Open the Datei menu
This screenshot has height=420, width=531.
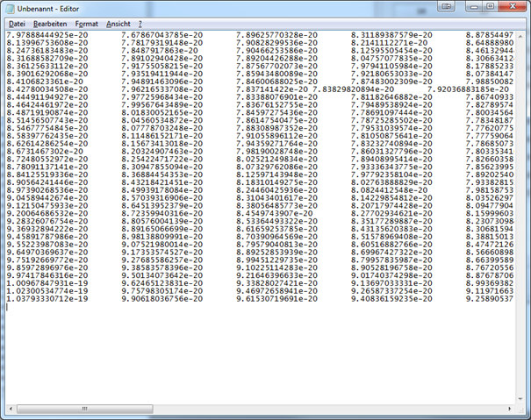pos(17,23)
